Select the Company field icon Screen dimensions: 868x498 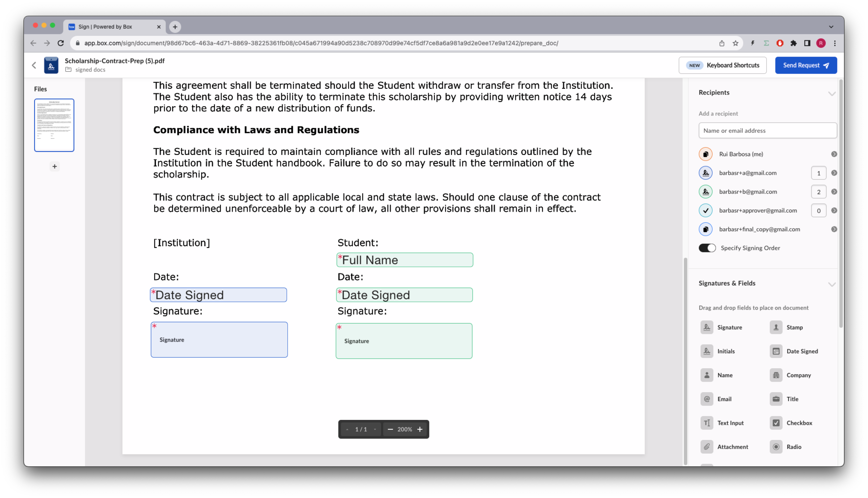click(776, 375)
